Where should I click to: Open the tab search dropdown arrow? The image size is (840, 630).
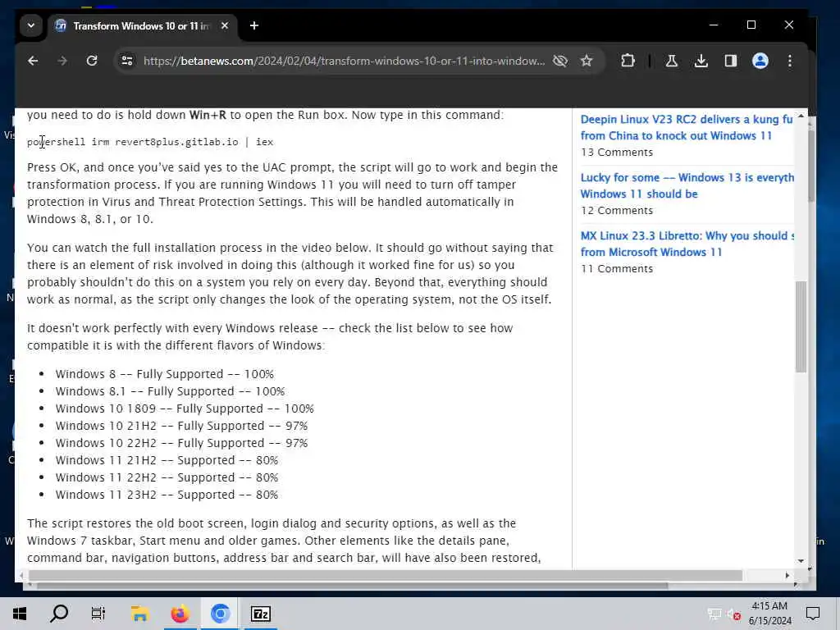tap(31, 25)
